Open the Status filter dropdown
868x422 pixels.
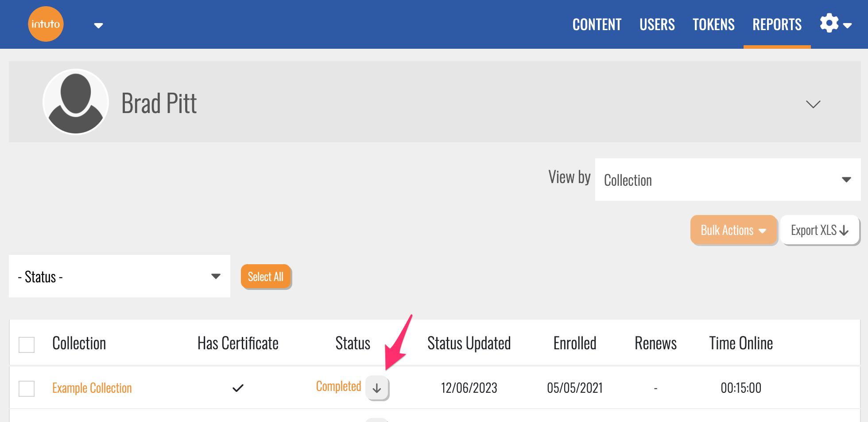point(119,276)
